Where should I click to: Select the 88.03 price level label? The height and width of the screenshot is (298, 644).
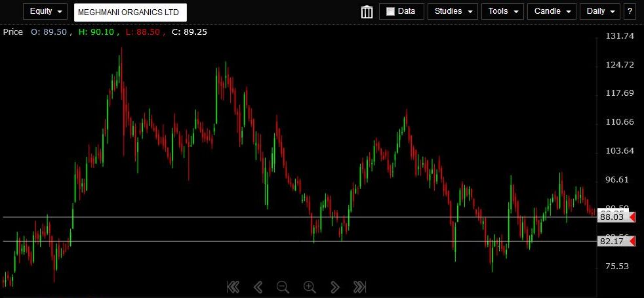tap(613, 217)
